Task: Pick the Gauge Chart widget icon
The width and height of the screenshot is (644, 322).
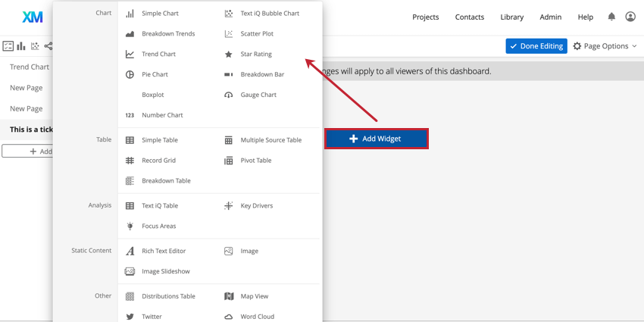Action: [x=228, y=95]
